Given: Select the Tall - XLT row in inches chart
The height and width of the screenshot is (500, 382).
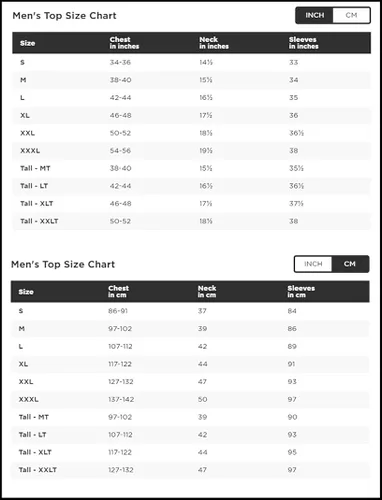Looking at the screenshot, I should coord(191,204).
